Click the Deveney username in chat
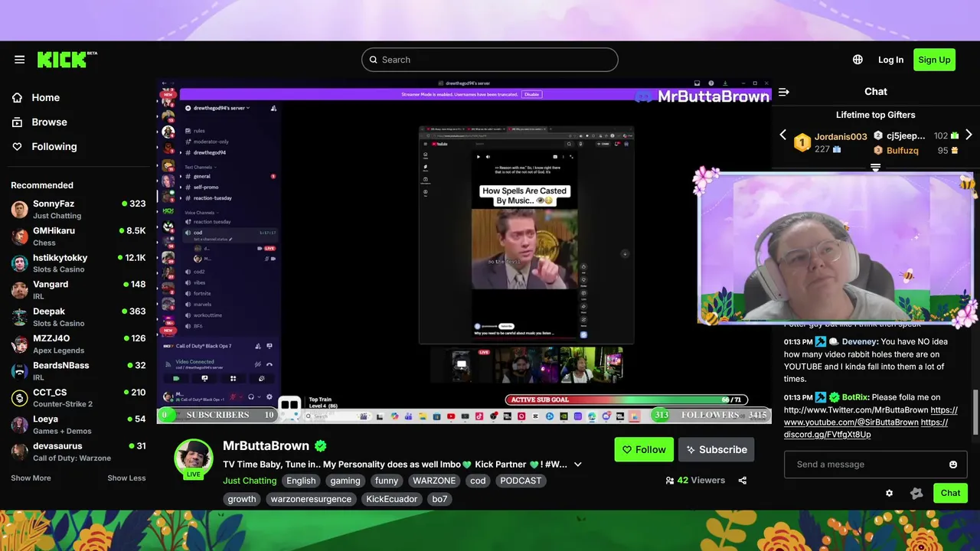The image size is (980, 551). (x=859, y=342)
